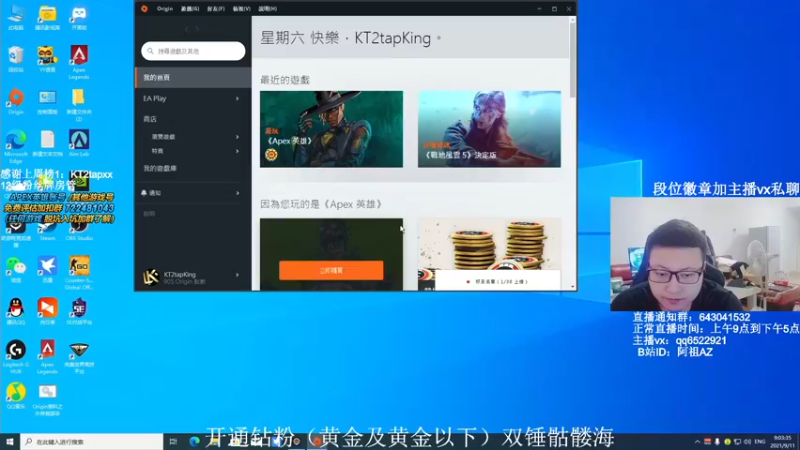Expand the 特賣 submenu arrow
800x450 pixels.
coord(237,151)
